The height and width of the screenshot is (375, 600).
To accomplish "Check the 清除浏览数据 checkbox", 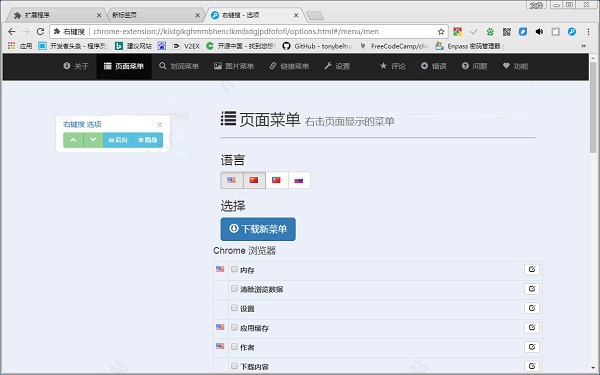I will (234, 289).
